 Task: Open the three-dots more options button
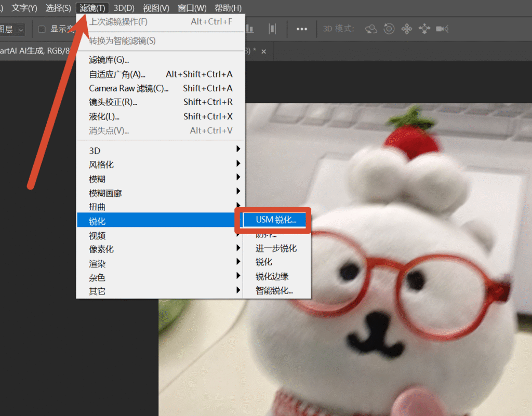(302, 29)
